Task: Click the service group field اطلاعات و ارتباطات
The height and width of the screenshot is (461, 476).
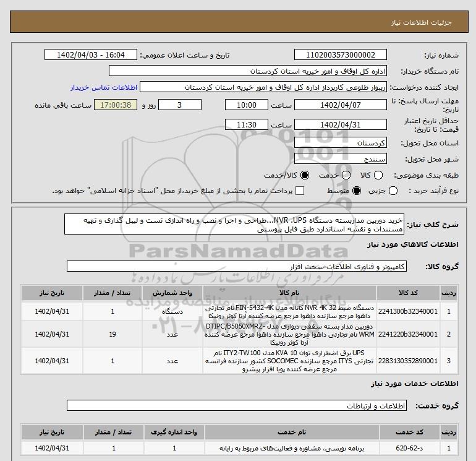Action: tap(237, 406)
